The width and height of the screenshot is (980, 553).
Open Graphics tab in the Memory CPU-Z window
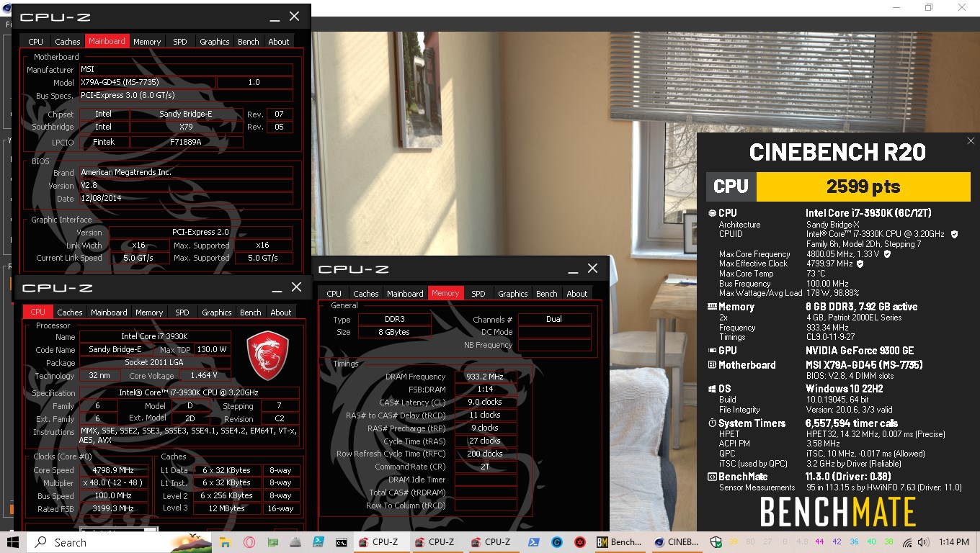(x=513, y=294)
